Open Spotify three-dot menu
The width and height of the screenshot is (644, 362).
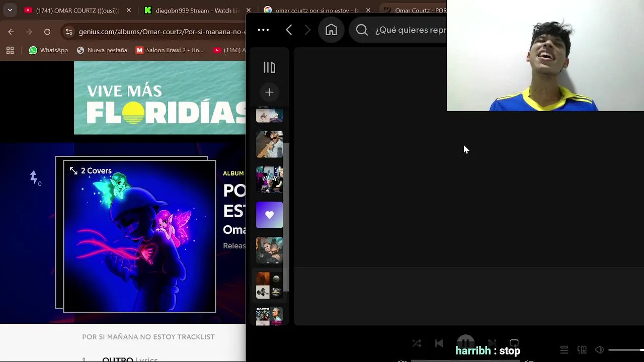(263, 30)
